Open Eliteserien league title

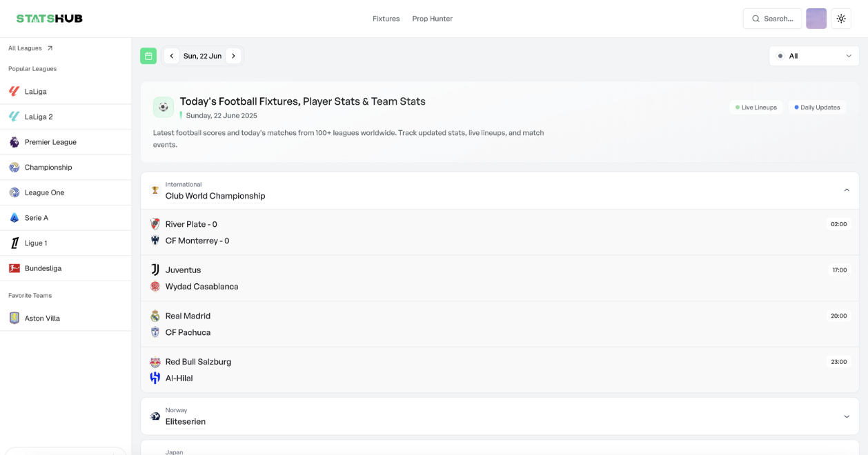(x=186, y=421)
